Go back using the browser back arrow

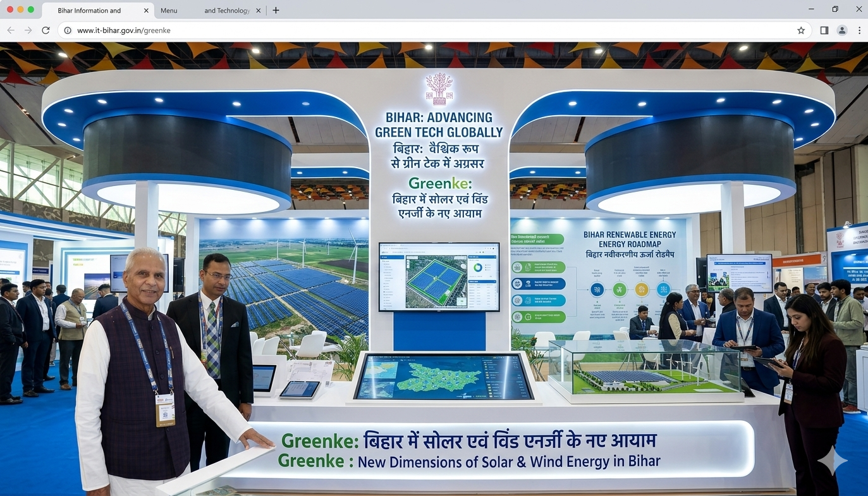(11, 30)
